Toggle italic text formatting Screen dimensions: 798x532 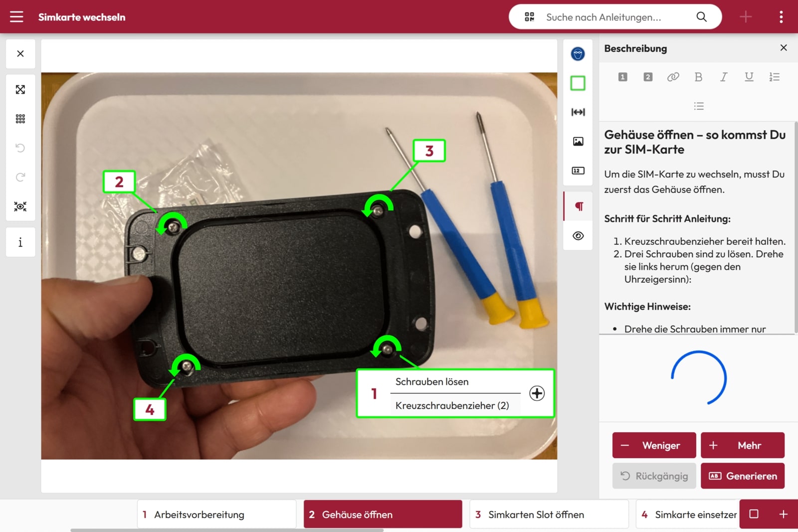(723, 77)
